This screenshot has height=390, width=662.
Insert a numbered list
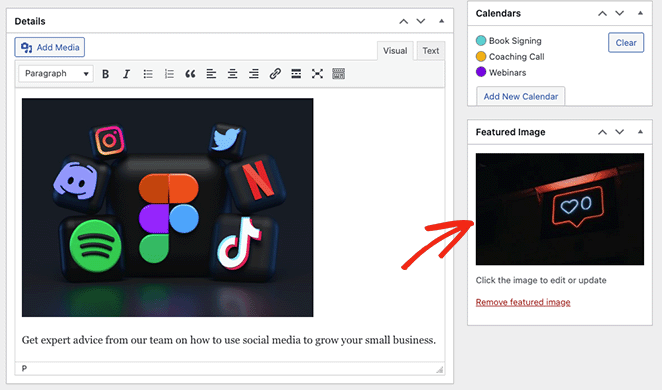coord(169,74)
